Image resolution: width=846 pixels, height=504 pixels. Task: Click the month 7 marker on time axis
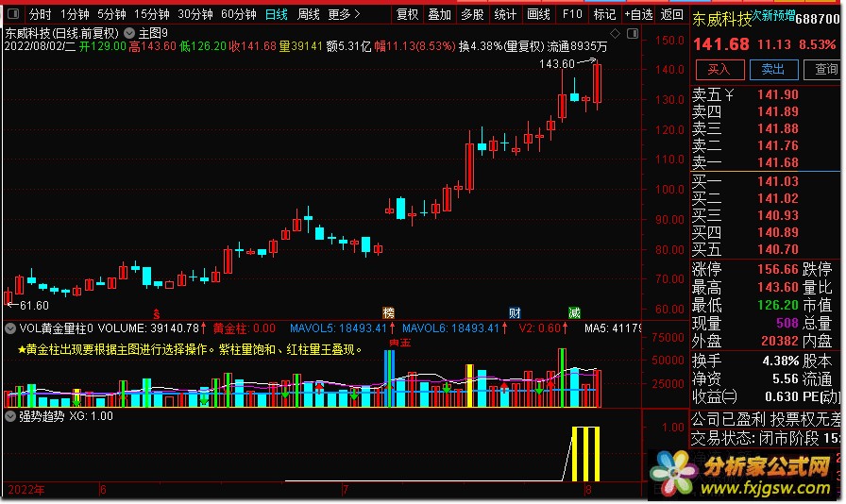[x=346, y=490]
